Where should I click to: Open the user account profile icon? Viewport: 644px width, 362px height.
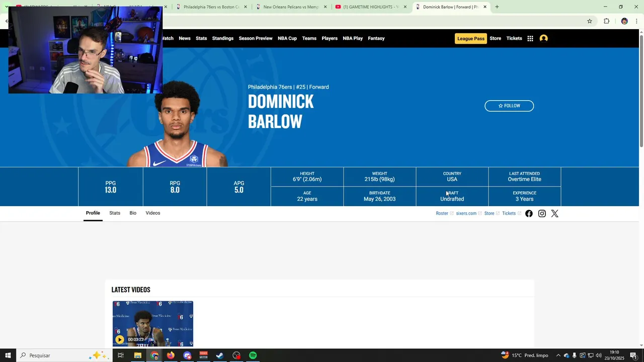(543, 38)
